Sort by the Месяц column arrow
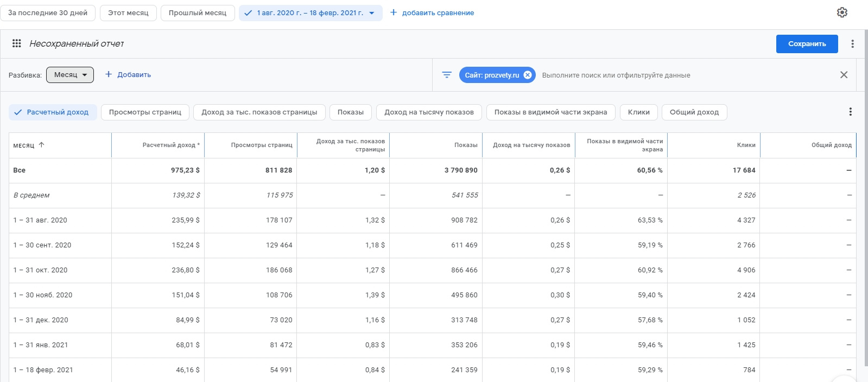 coord(42,145)
